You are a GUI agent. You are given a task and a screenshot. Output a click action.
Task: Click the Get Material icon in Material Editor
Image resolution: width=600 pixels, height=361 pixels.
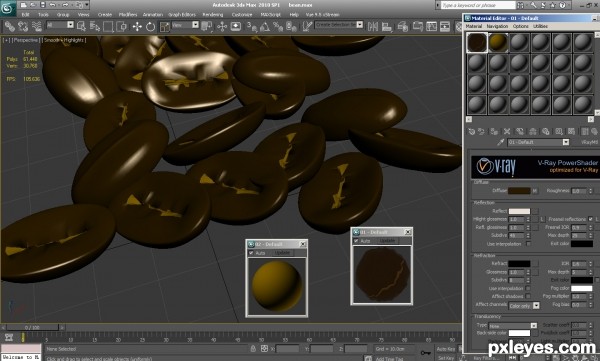pos(471,131)
